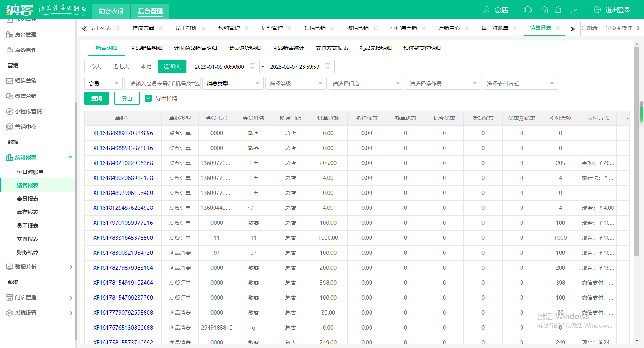
Task: Close the 提成方案 tab
Action: pyautogui.click(x=161, y=28)
